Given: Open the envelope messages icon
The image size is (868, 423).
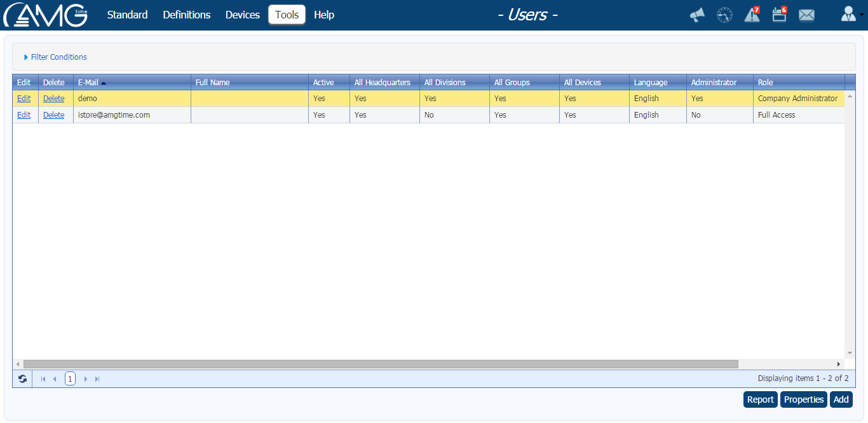Looking at the screenshot, I should (806, 15).
